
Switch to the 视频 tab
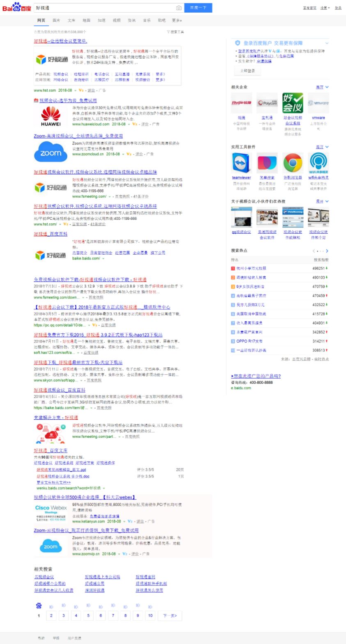pos(117,20)
